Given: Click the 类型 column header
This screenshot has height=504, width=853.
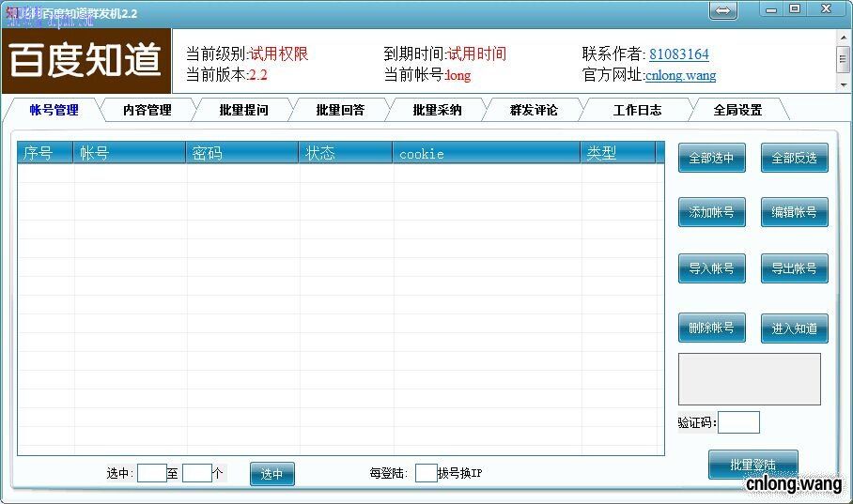Looking at the screenshot, I should [618, 153].
